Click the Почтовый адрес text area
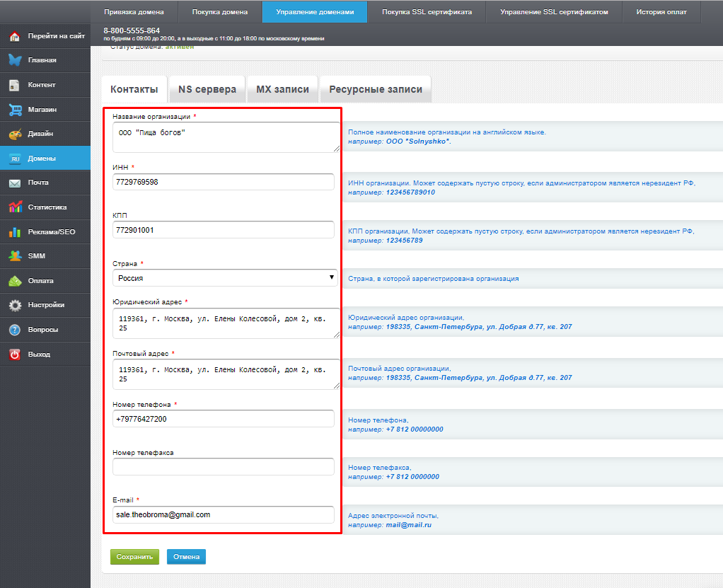 point(226,374)
